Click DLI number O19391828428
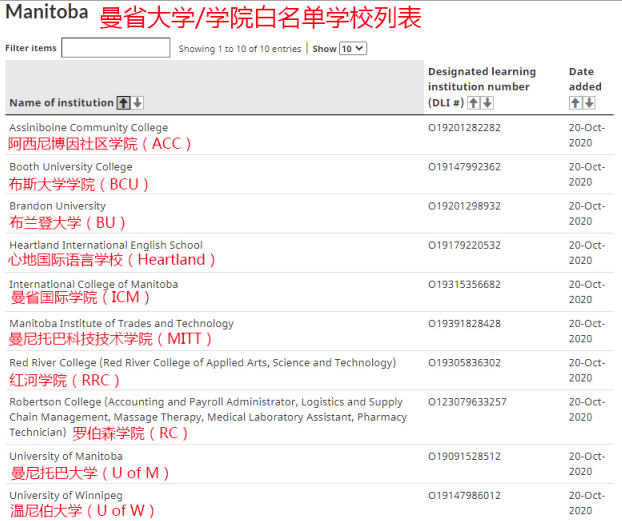Viewport: 622px width, 521px height. tap(464, 324)
